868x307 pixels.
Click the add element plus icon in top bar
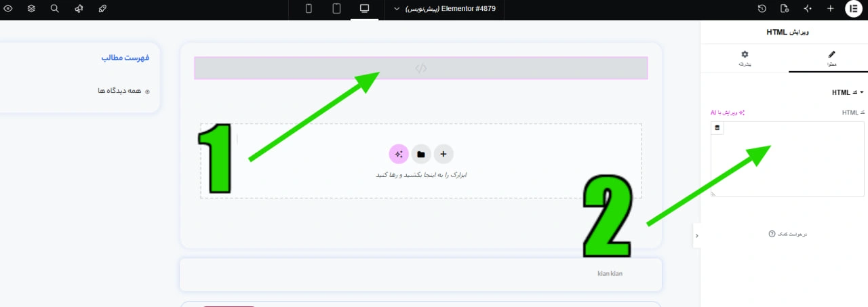(x=830, y=9)
